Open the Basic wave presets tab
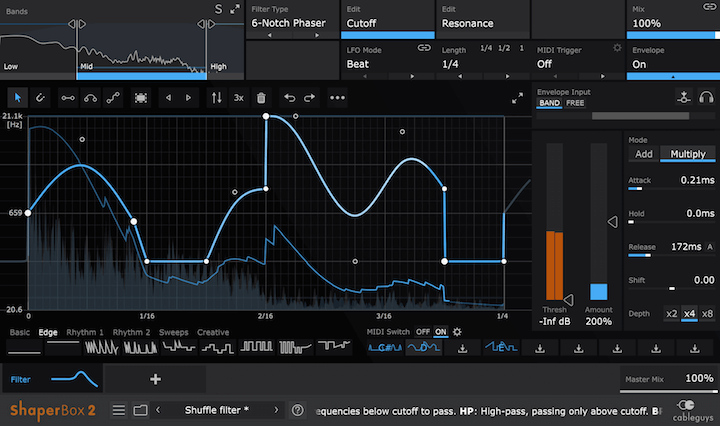 (x=20, y=332)
